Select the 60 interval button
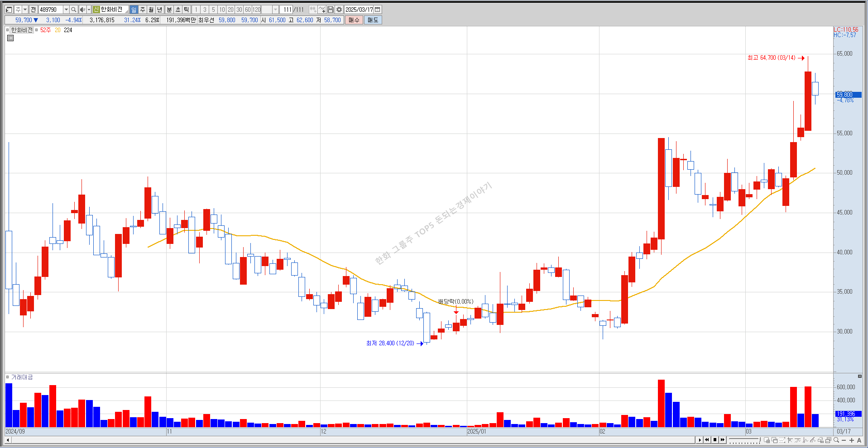 pyautogui.click(x=248, y=10)
